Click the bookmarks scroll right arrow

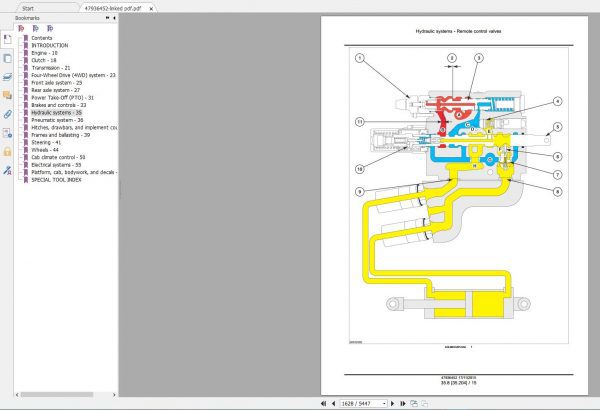point(114,394)
